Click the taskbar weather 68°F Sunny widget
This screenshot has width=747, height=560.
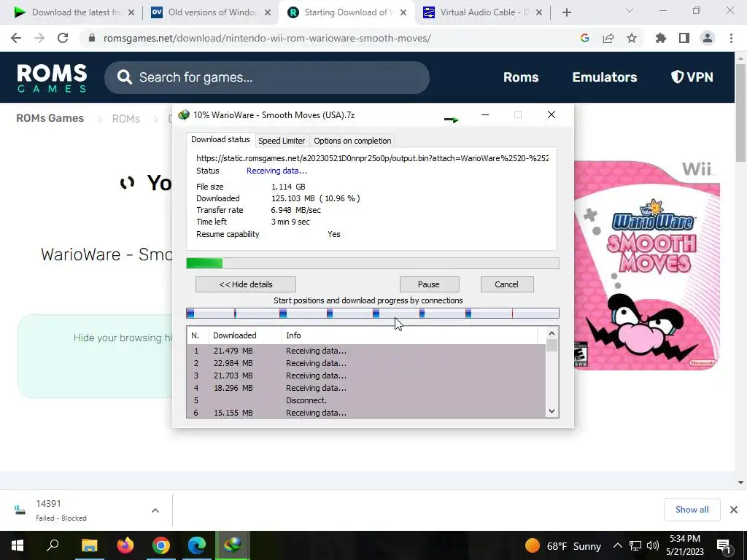tap(562, 545)
